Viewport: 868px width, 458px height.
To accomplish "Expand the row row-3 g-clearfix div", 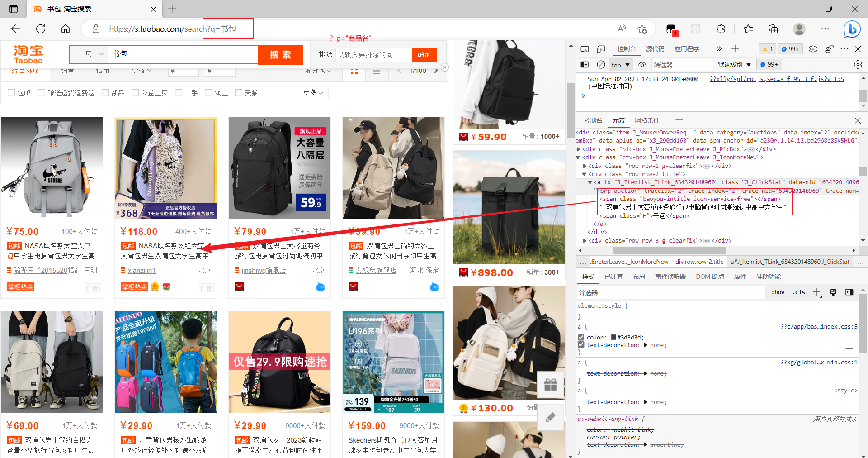I will click(585, 240).
